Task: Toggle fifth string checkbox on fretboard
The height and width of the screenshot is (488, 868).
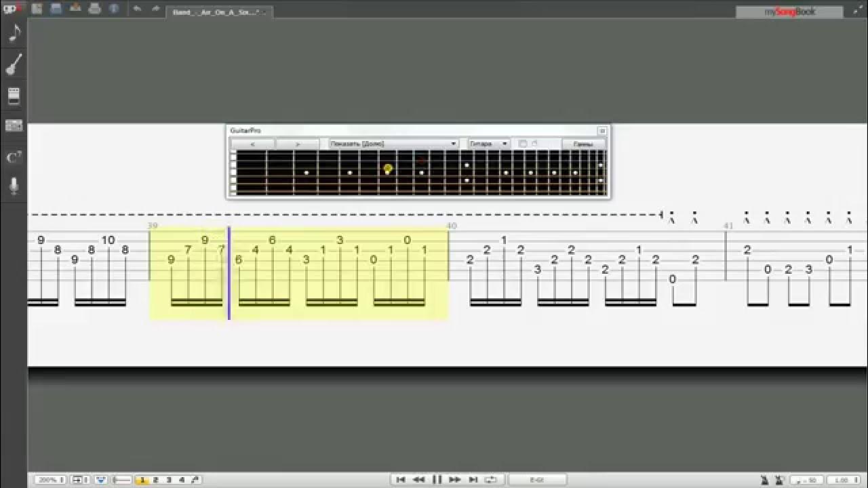Action: click(x=233, y=188)
